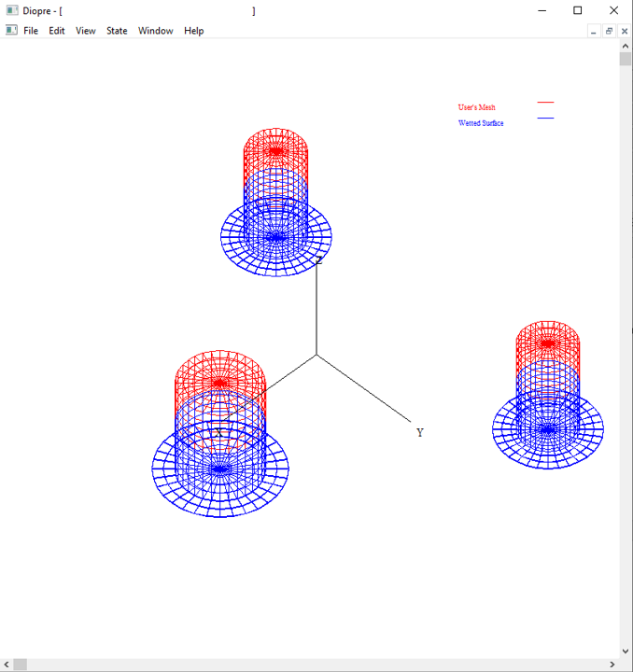
Task: Open the Help menu
Action: click(x=193, y=31)
